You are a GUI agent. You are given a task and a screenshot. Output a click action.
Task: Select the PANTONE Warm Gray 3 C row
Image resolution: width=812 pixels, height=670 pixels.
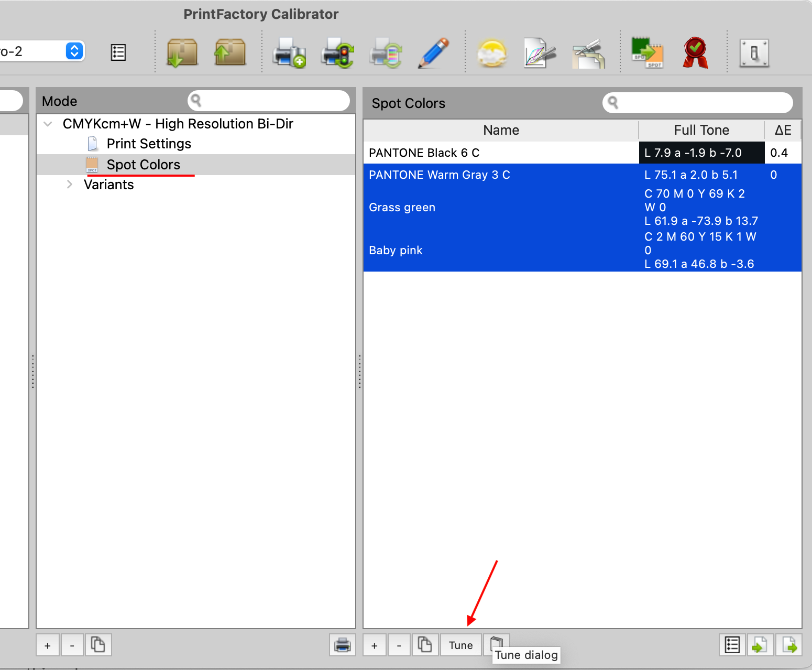[582, 175]
